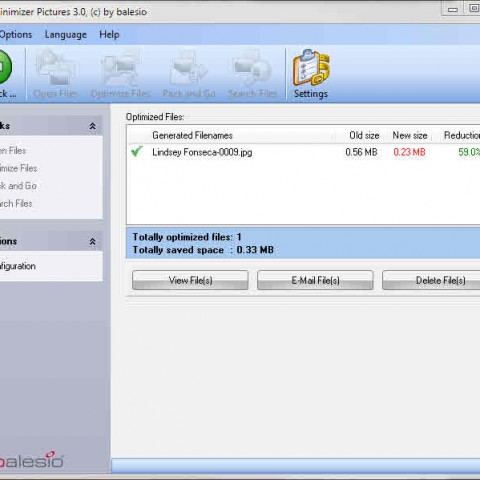Click the Optimize Files toolbar icon
Viewport: 480px width, 480px height.
(121, 68)
